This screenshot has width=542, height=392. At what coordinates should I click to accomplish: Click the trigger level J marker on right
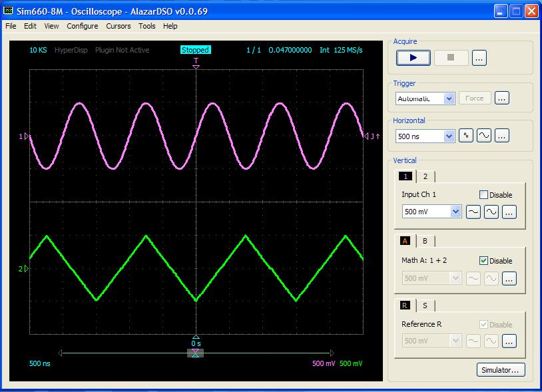(372, 136)
